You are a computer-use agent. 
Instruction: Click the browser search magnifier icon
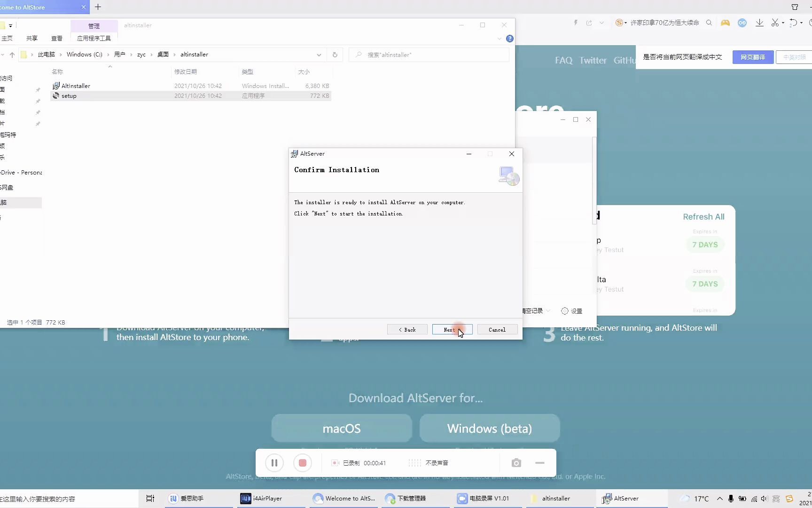(x=709, y=23)
